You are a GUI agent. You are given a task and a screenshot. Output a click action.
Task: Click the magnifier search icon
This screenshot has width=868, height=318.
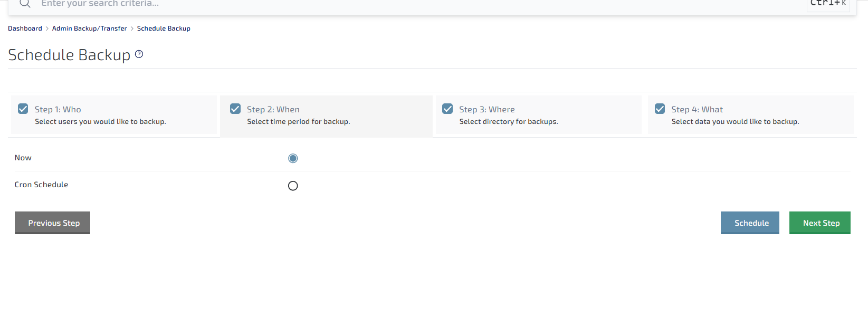(25, 4)
